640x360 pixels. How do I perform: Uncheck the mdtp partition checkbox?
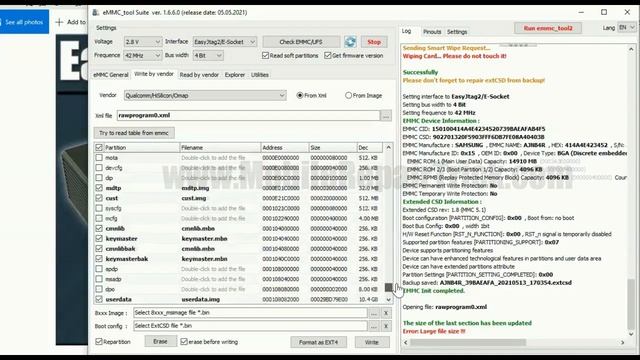pyautogui.click(x=99, y=188)
